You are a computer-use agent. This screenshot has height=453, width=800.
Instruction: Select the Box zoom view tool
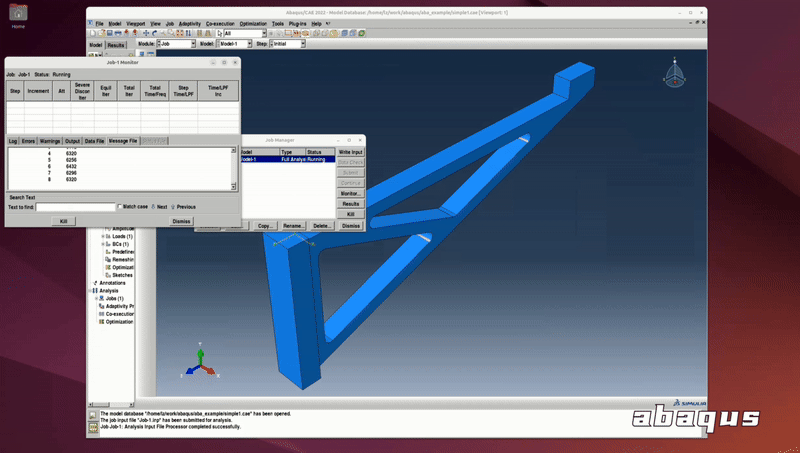171,33
